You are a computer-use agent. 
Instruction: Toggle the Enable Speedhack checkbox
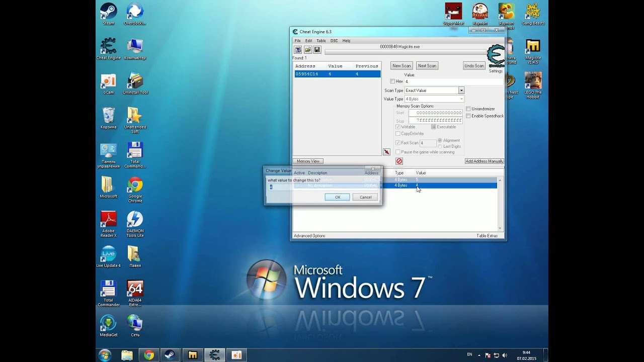pos(468,116)
